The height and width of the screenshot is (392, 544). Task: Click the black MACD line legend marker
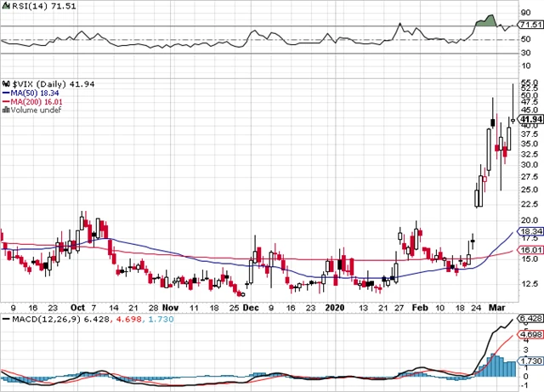pos(6,320)
